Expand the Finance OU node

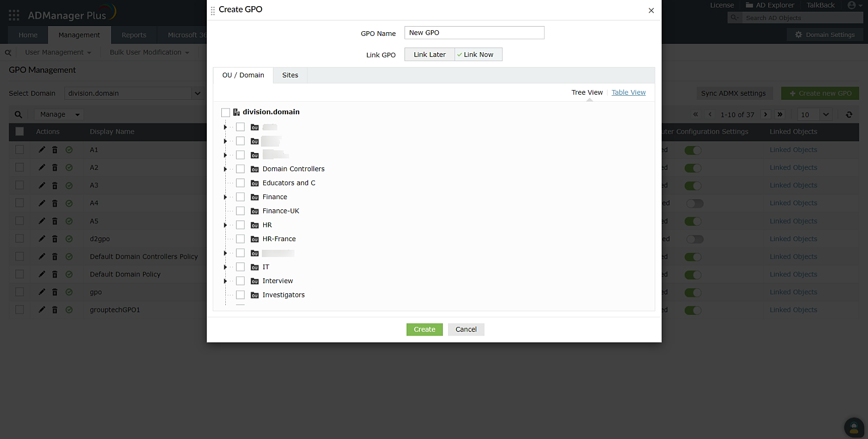point(225,197)
